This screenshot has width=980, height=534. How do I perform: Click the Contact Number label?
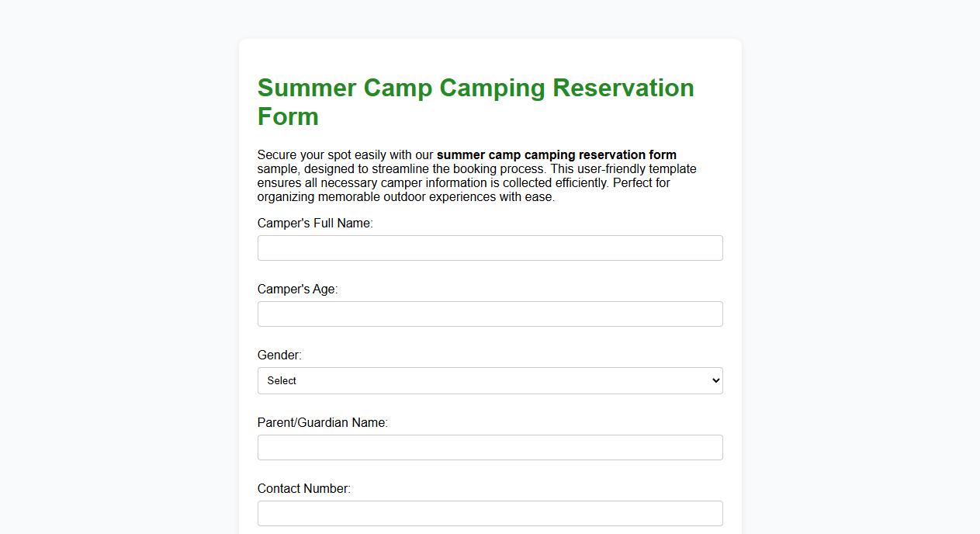click(304, 488)
